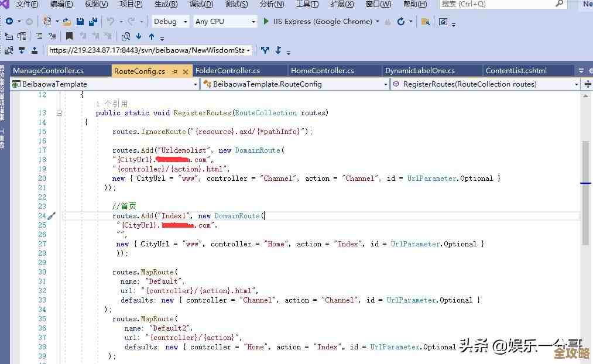Click the Navigate Backward icon
The image size is (593, 364).
(9, 22)
